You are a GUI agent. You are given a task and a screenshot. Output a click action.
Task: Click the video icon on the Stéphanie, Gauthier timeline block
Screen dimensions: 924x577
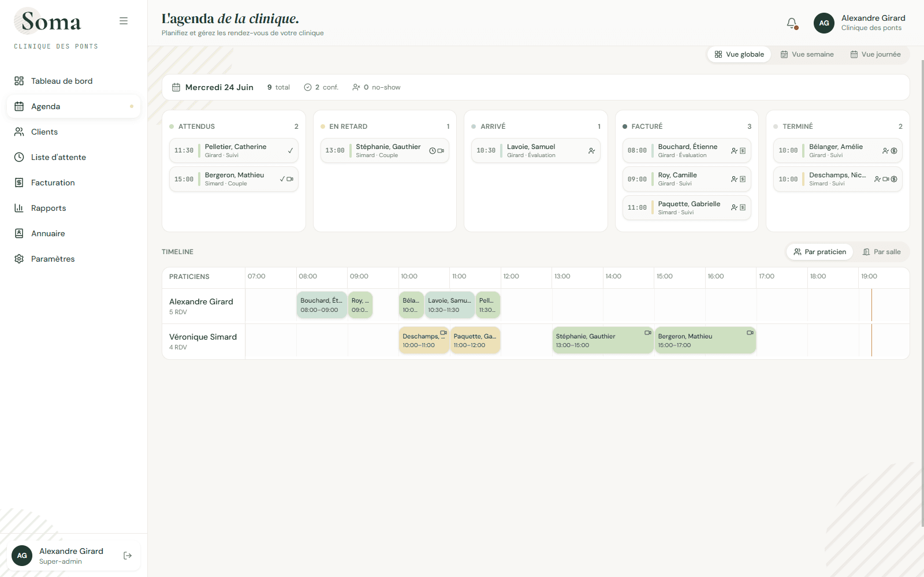point(647,333)
